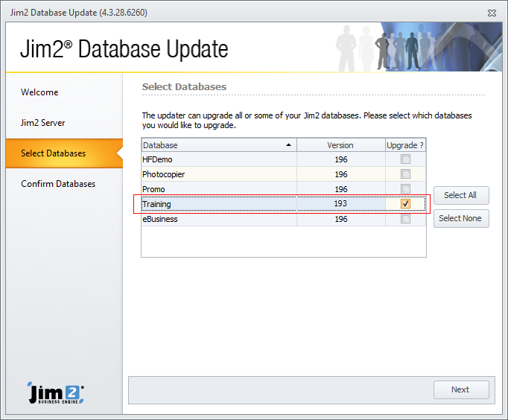The image size is (508, 420).
Task: Tick the Upgrade checkbox for Photocopier
Action: (x=405, y=174)
